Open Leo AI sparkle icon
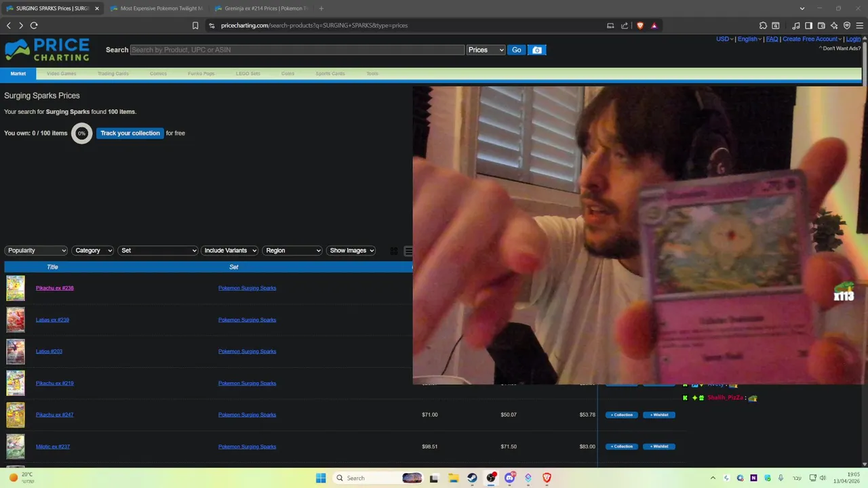The width and height of the screenshot is (868, 488). [834, 26]
